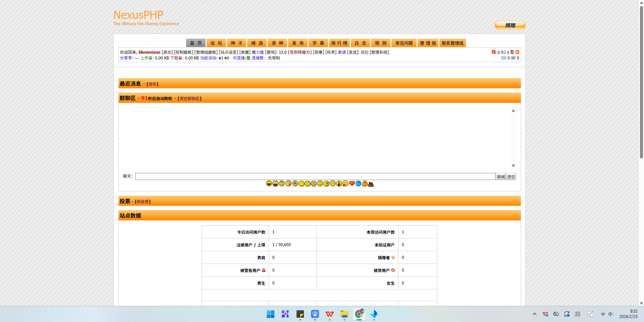The image size is (644, 322).
Task: Open the RSS feed icon
Action: (517, 52)
